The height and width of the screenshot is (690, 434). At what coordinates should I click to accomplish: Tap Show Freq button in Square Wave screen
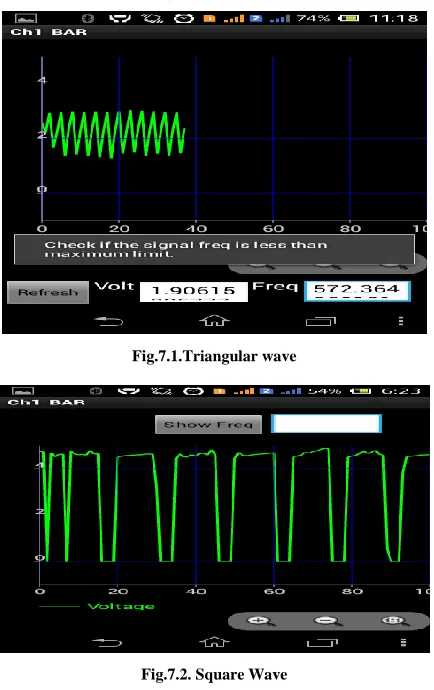(x=208, y=424)
